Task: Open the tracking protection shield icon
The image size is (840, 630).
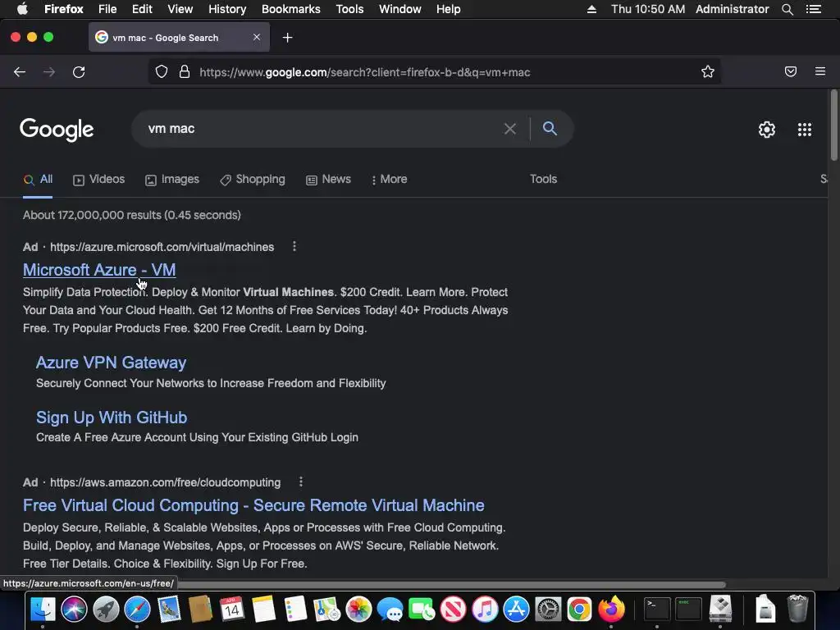Action: pos(162,72)
